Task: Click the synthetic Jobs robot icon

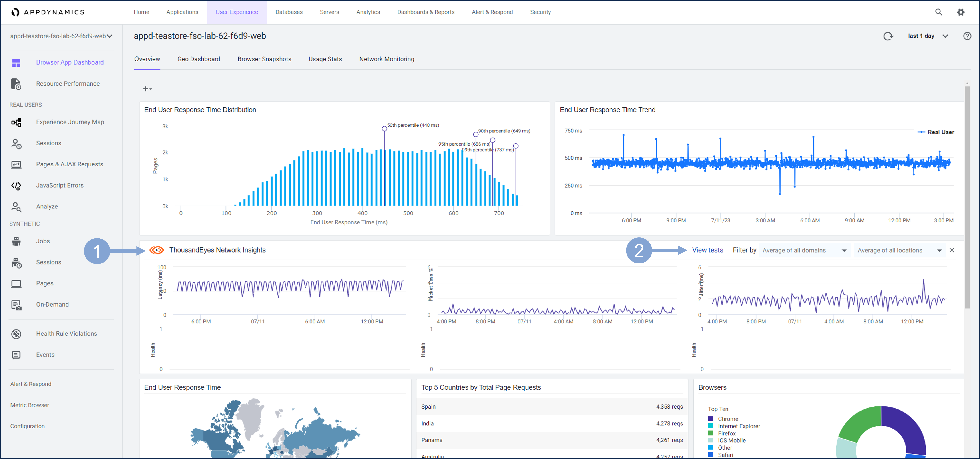Action: pyautogui.click(x=16, y=241)
